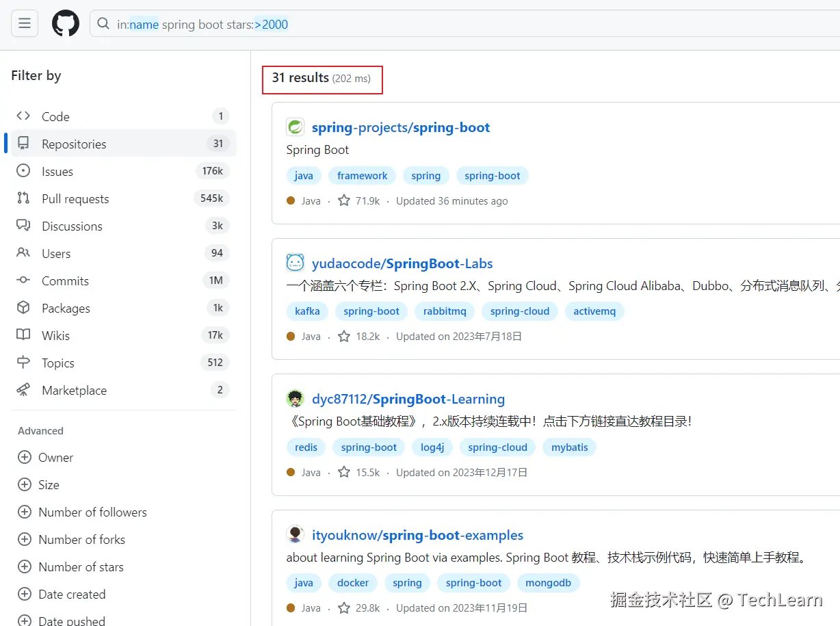This screenshot has height=626, width=840.
Task: Click the Commits node icon
Action: (23, 281)
